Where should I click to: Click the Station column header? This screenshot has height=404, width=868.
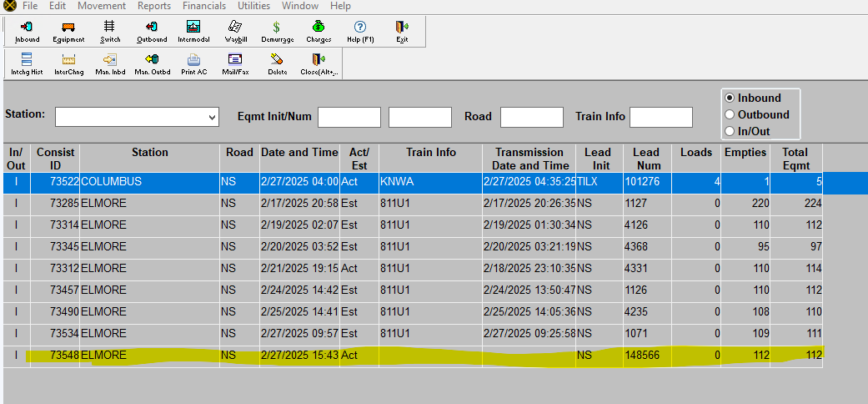[150, 159]
